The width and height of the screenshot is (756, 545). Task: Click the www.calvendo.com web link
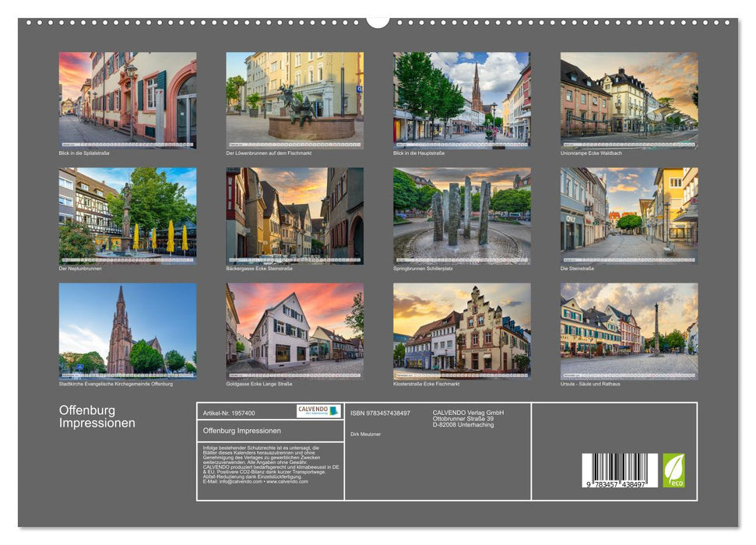(288, 481)
